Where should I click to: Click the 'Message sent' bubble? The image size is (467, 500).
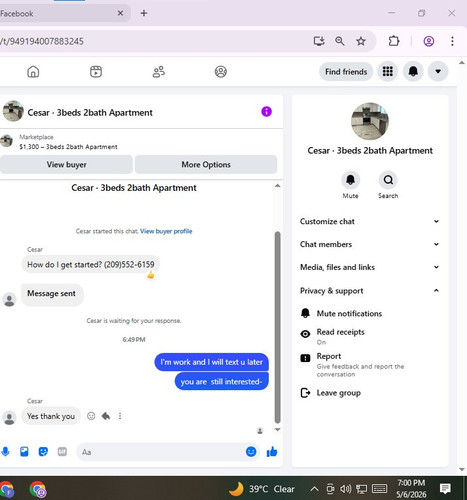(x=52, y=294)
